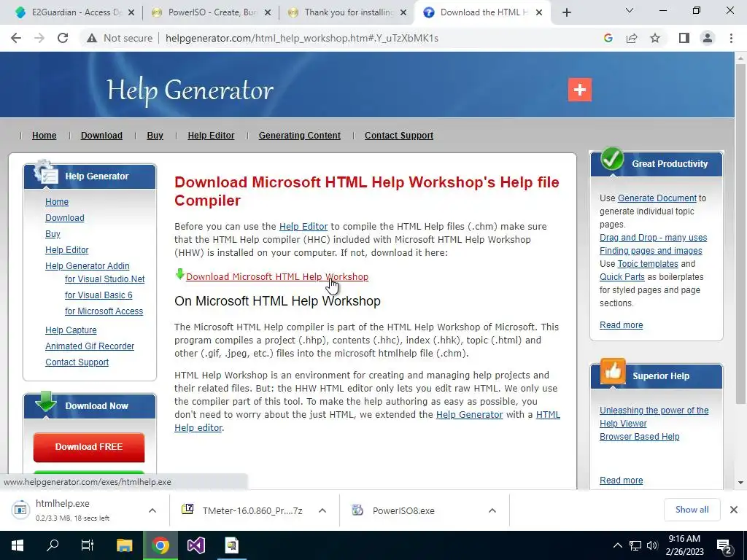Switch to Thank you for installing tab
The image size is (747, 560).
tap(348, 12)
